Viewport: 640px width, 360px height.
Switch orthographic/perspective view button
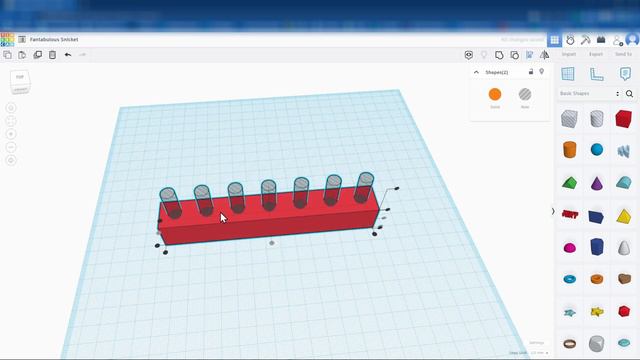tap(11, 160)
